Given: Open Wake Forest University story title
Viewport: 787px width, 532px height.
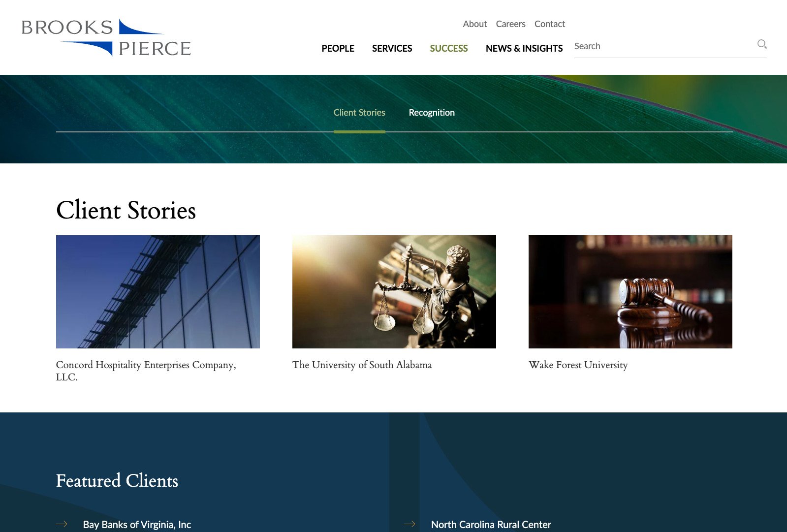Looking at the screenshot, I should click(578, 365).
